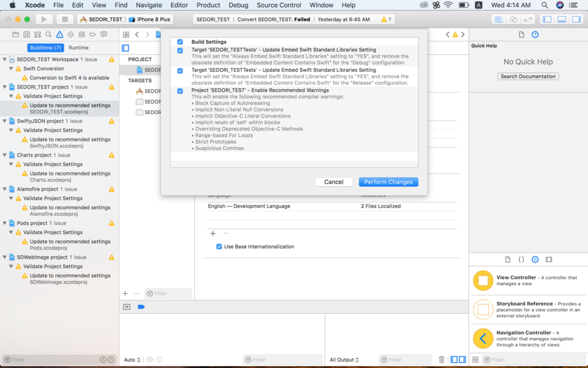
Task: Select the Version editor button
Action: click(528, 19)
